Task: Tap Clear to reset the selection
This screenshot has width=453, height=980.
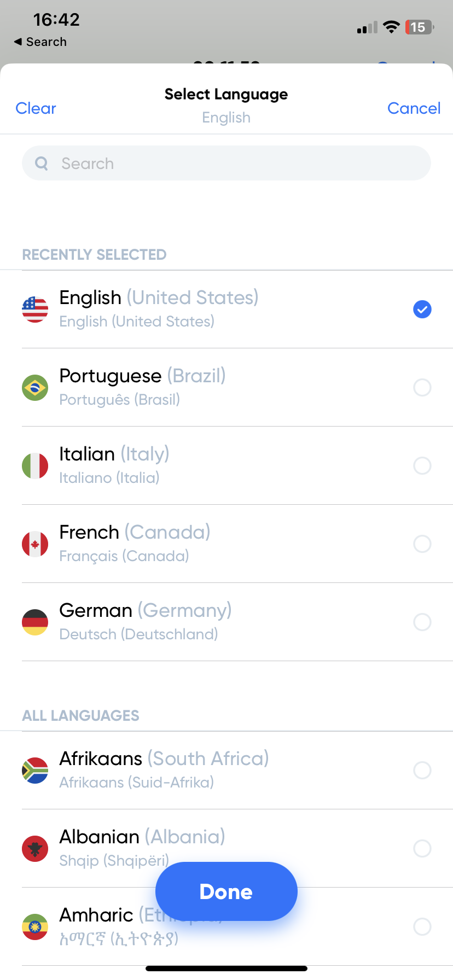Action: [36, 108]
